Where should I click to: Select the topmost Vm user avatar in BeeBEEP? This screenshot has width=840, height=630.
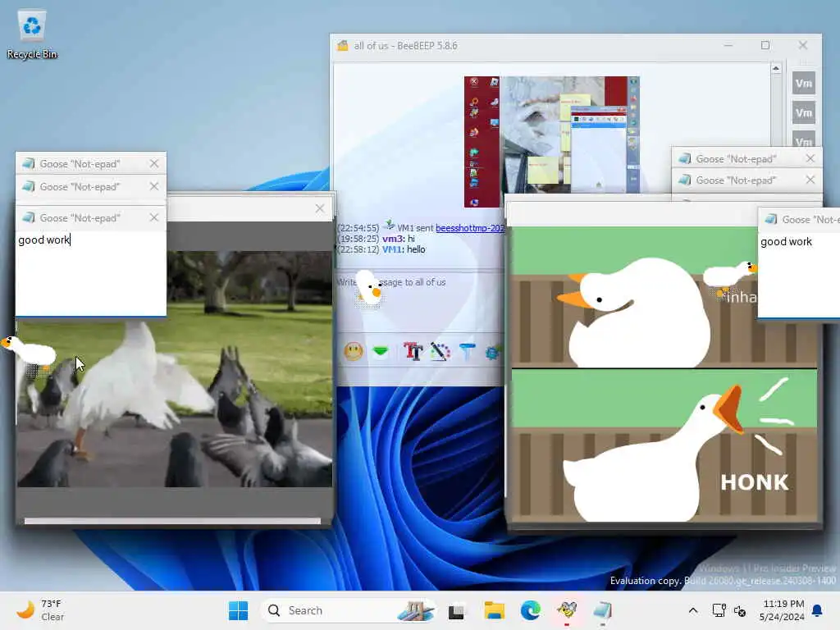coord(804,83)
